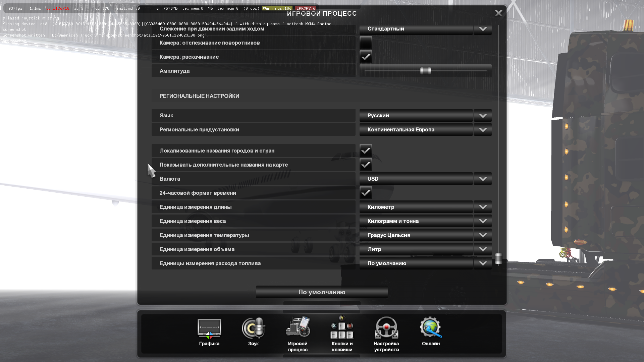Click the Единица измерения веса label
This screenshot has height=362, width=644.
(193, 221)
